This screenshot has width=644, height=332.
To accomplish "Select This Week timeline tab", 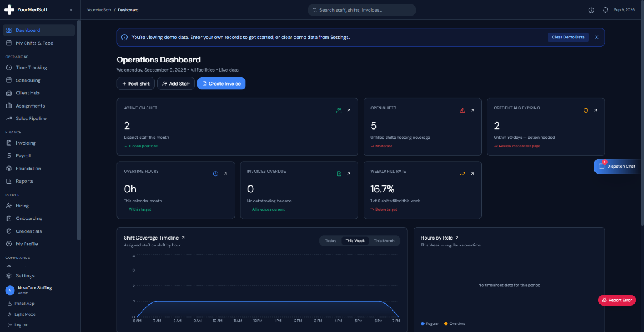I will (x=355, y=241).
